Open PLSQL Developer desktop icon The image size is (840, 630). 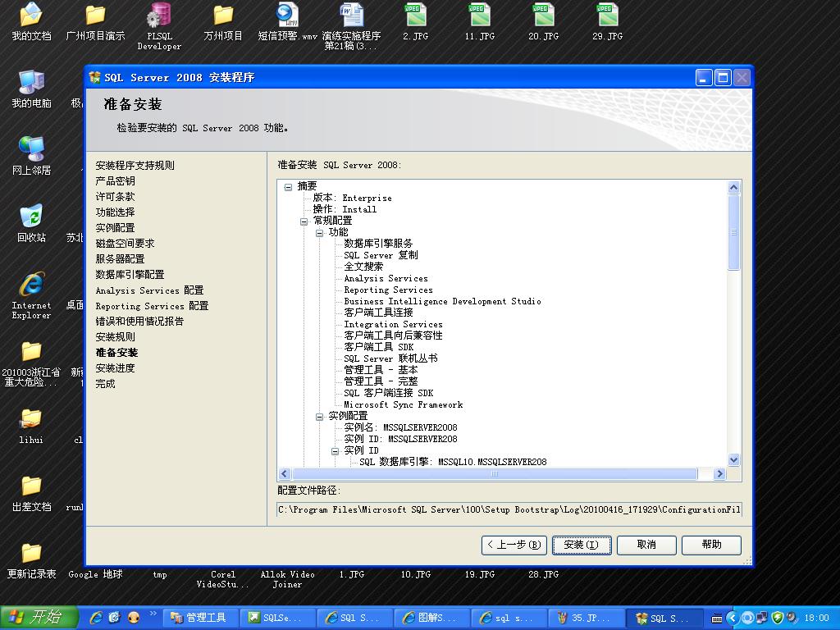click(158, 17)
